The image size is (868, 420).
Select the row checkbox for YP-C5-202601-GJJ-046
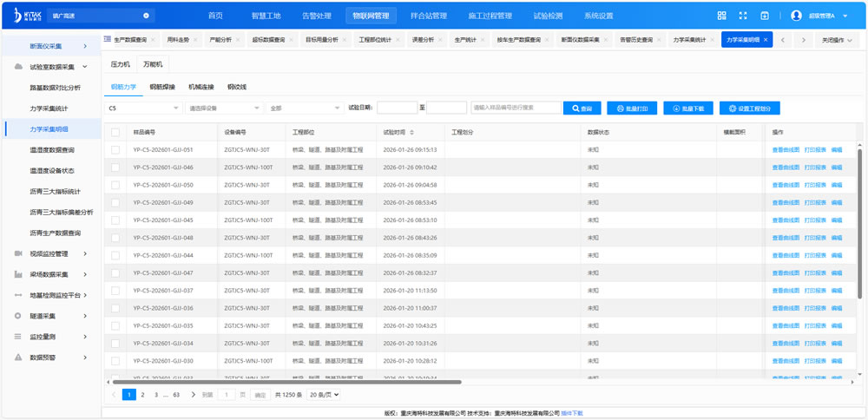click(x=115, y=167)
